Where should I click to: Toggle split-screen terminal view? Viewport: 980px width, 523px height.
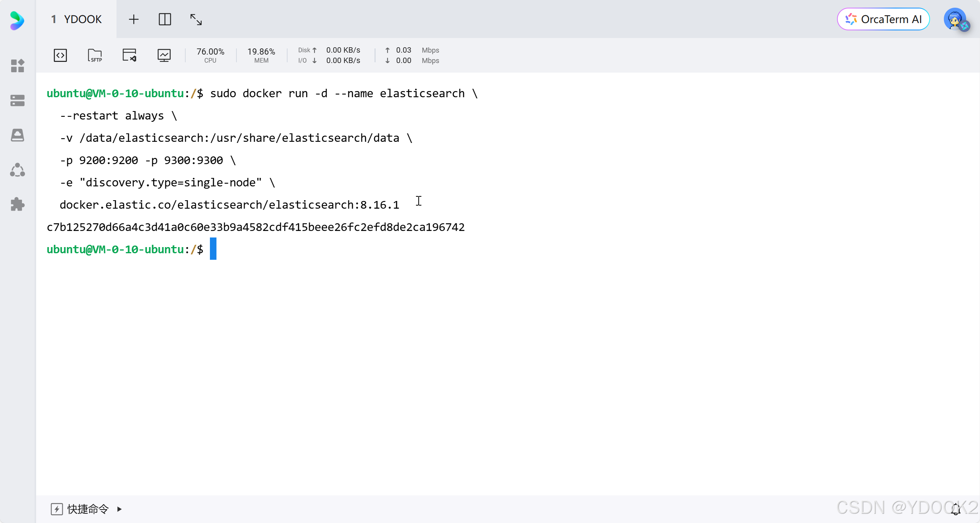point(165,19)
